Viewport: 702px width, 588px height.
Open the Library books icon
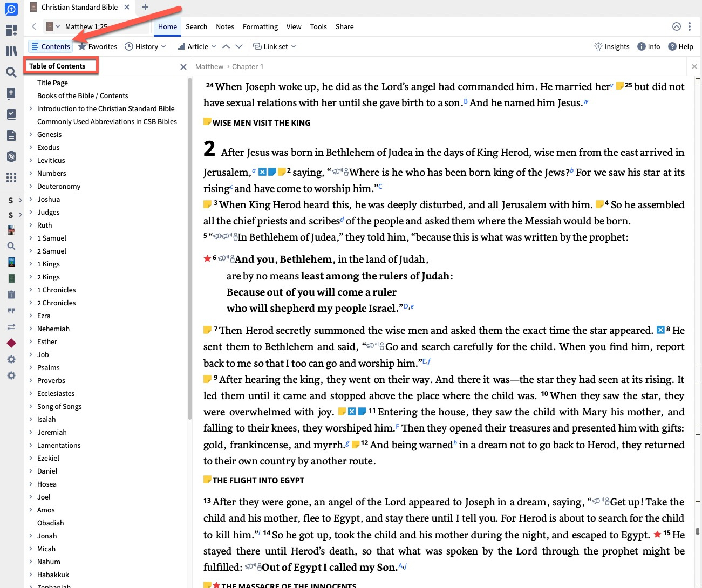pyautogui.click(x=11, y=51)
